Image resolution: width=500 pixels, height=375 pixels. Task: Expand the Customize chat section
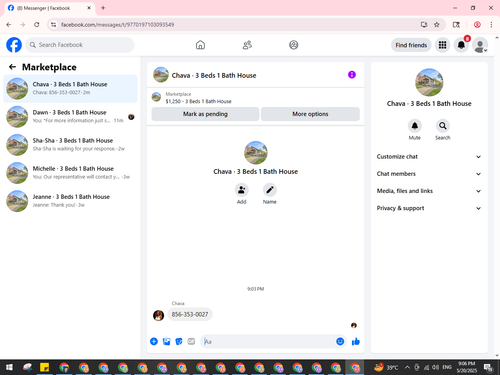coord(429,157)
